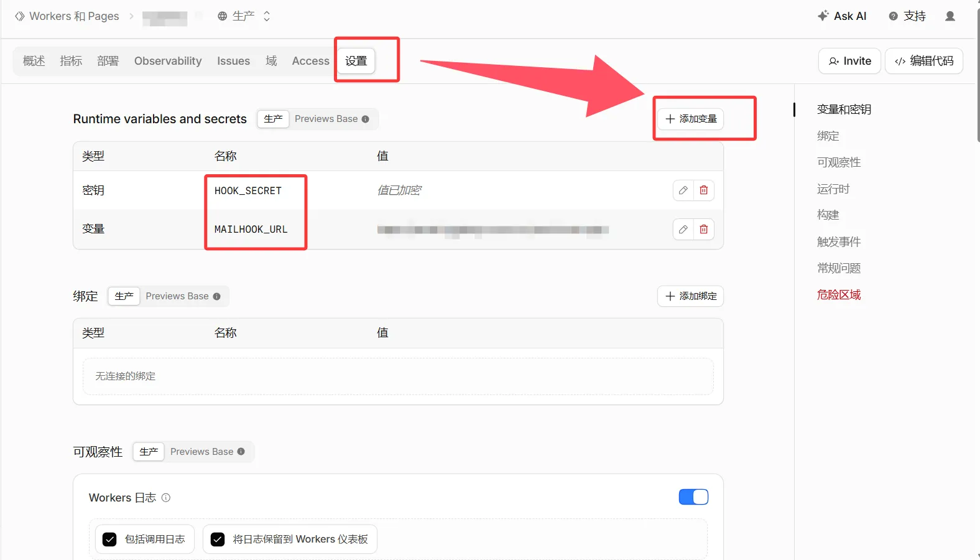Delete the HOOK_SECRET secret with trash icon
This screenshot has height=560, width=980.
(x=703, y=190)
